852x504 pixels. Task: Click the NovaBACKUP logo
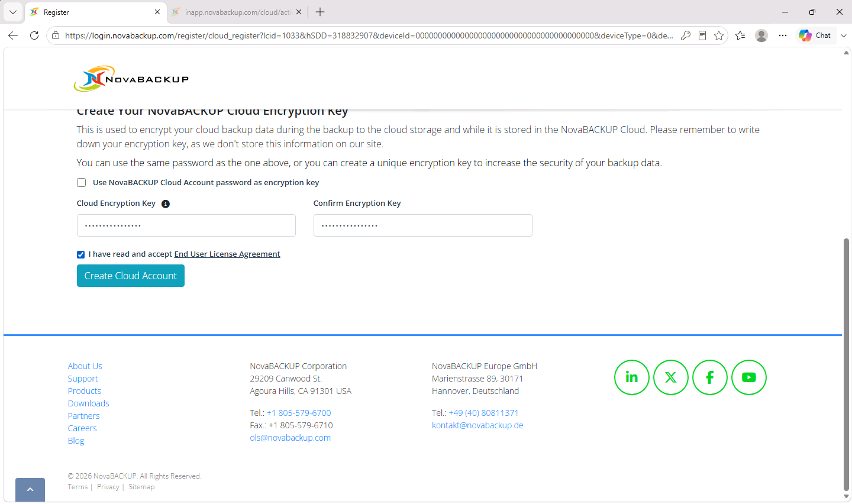[131, 79]
